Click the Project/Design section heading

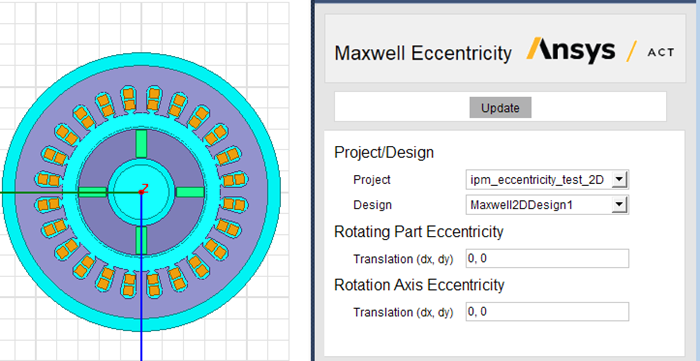click(x=384, y=153)
